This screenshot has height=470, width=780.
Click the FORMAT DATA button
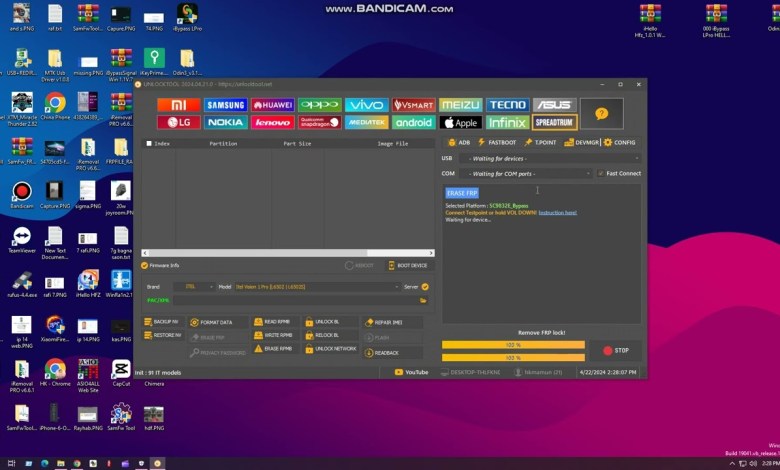[217, 322]
